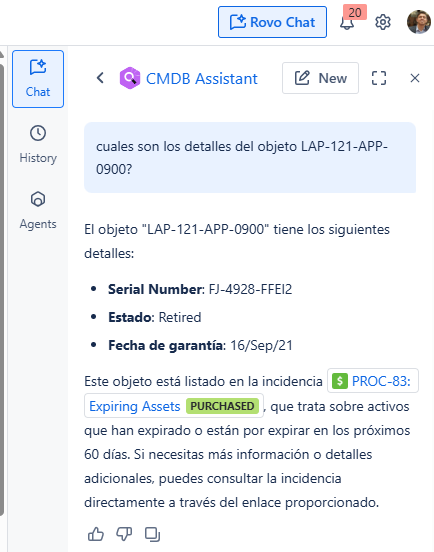Screen dimensions: 434x552
Task: Click the Estado: Retired line
Action: pyautogui.click(x=155, y=317)
